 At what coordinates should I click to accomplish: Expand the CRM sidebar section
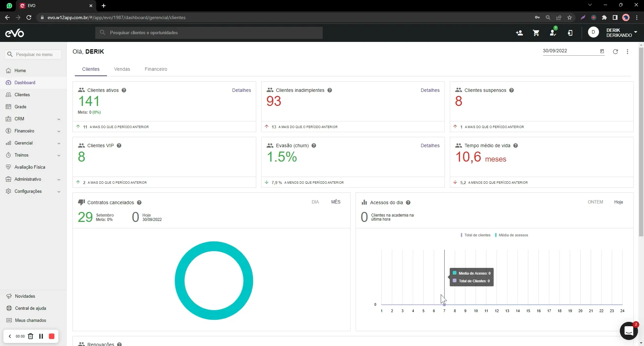[19, 118]
